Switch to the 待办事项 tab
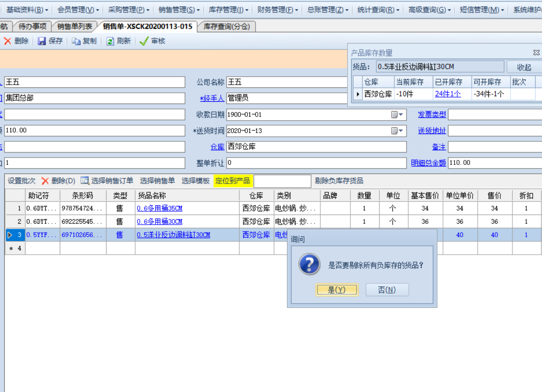542x392 pixels. 32,26
